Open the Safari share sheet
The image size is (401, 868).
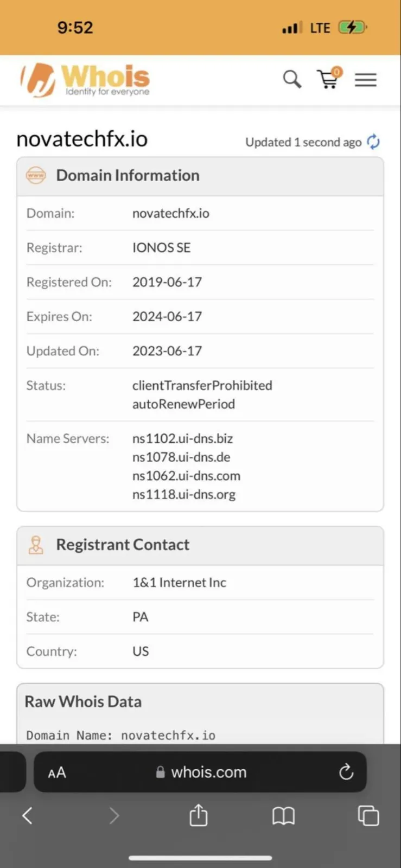[x=199, y=815]
